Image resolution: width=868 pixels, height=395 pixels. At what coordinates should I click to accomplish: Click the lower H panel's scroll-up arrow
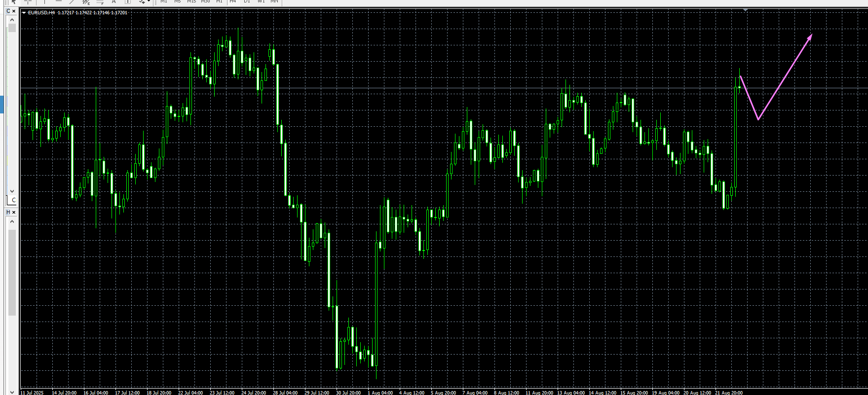point(12,221)
